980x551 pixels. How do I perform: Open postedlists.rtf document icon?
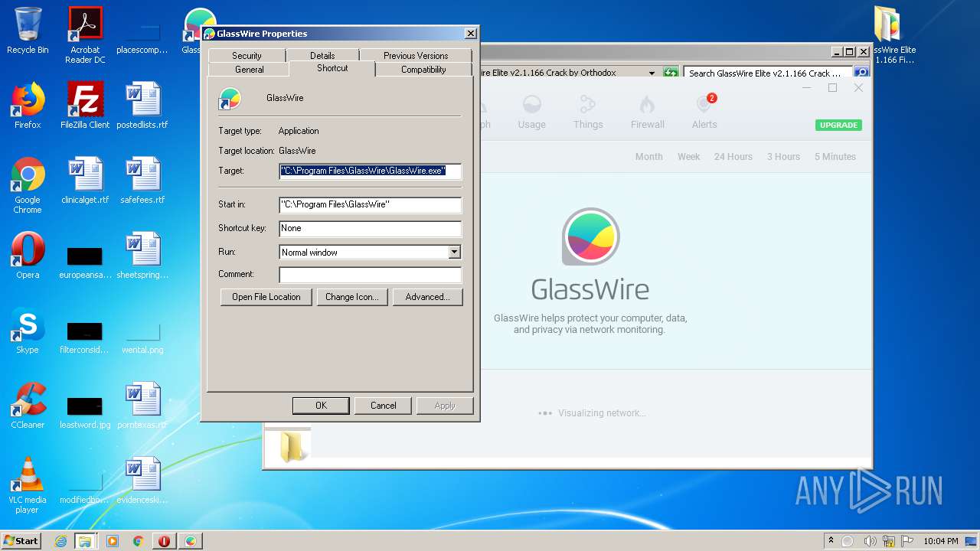pos(142,106)
